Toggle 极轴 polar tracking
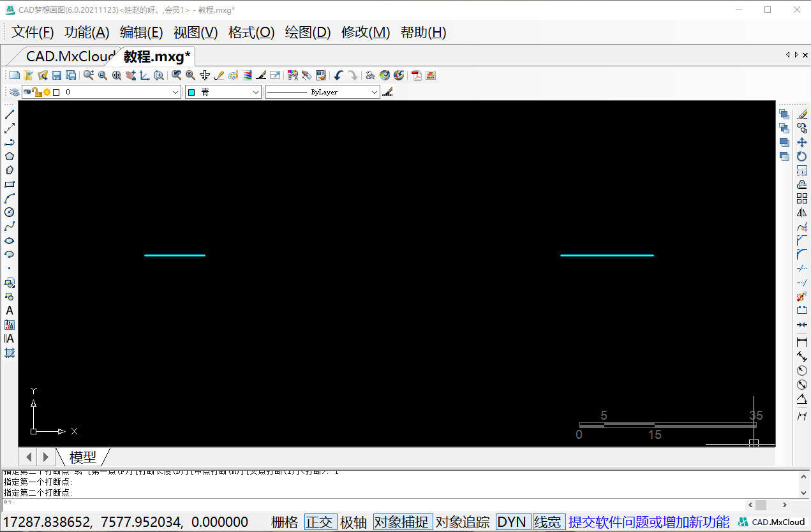 pos(354,522)
